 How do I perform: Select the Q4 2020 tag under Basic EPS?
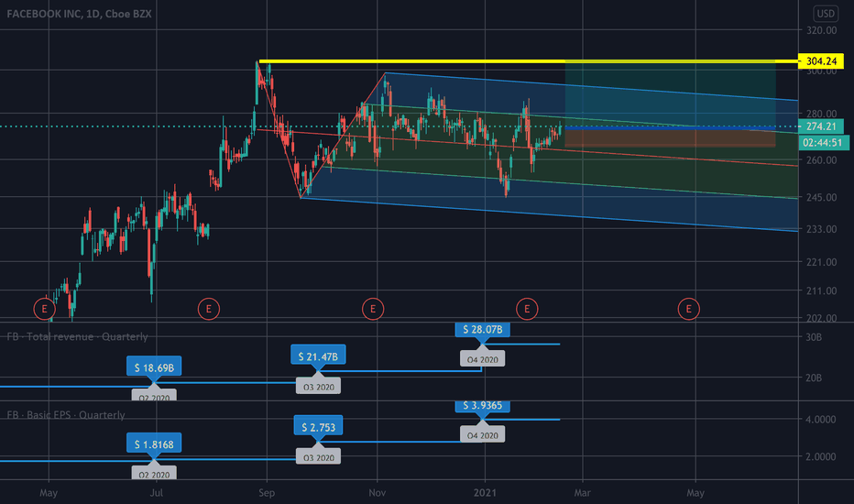pyautogui.click(x=483, y=434)
